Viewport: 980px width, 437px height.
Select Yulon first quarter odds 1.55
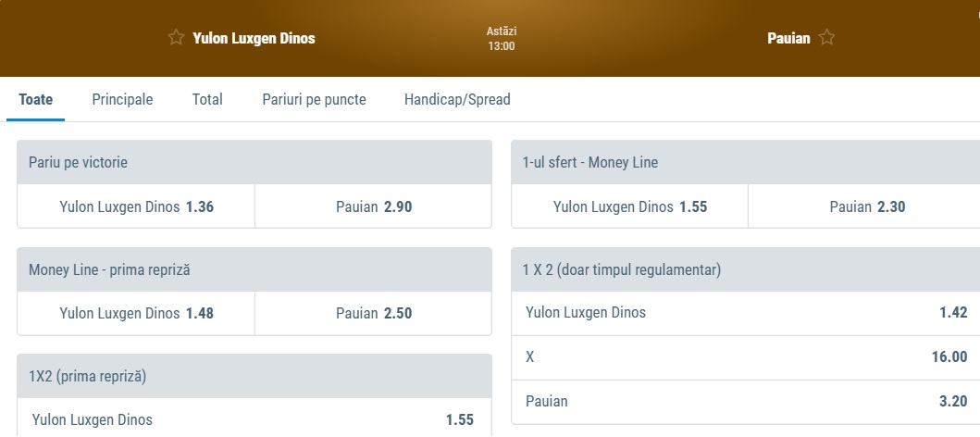(x=629, y=207)
